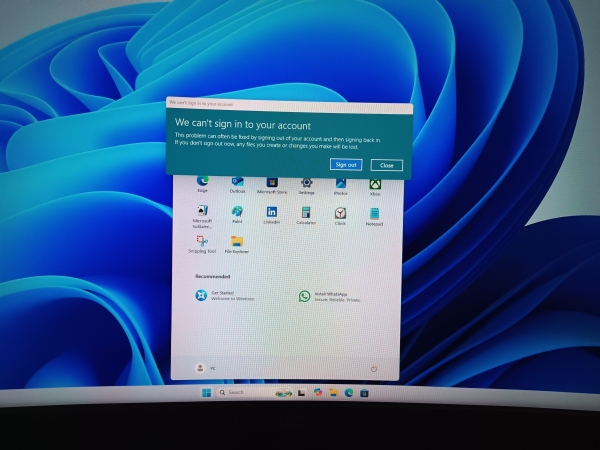Open Microsoft Store in the Start menu
600x450 pixels.
pos(272,186)
